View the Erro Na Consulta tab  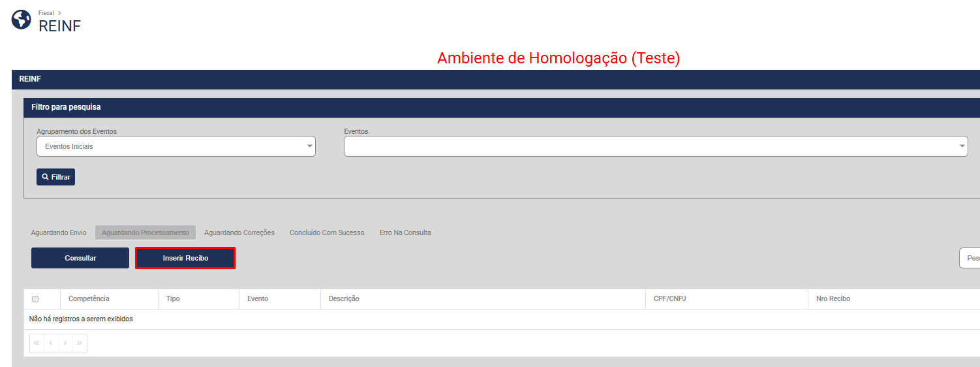[405, 232]
